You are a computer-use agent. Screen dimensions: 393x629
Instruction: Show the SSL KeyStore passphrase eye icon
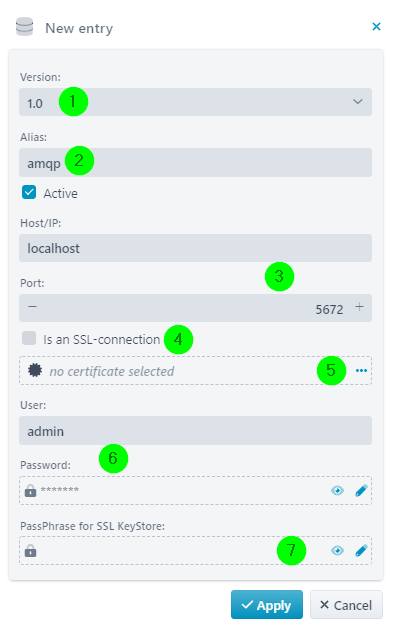pyautogui.click(x=337, y=550)
